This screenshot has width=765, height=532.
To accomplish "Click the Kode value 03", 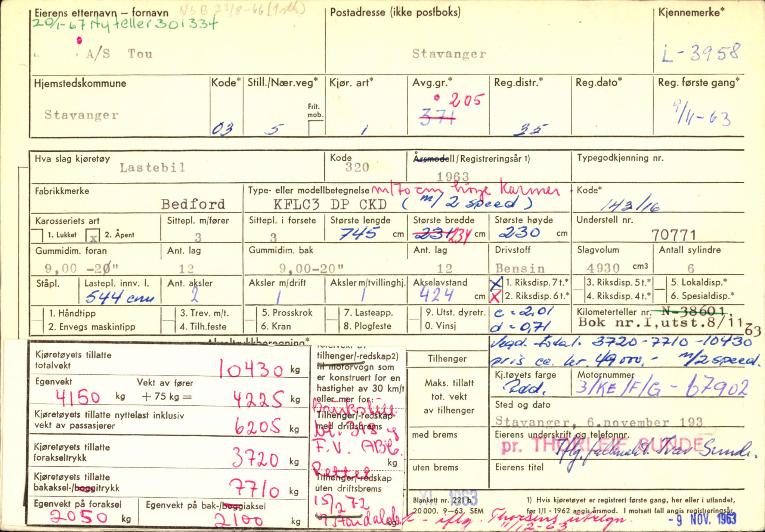I will coord(223,129).
